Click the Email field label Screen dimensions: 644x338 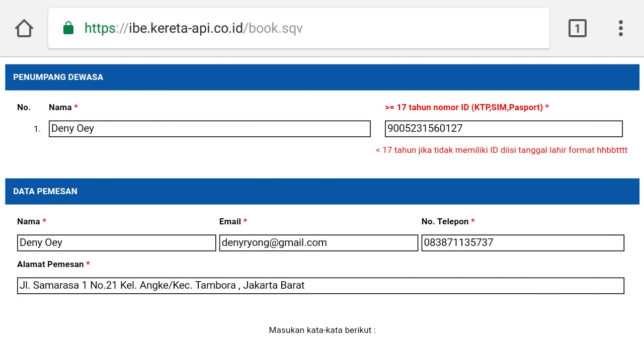tap(233, 221)
